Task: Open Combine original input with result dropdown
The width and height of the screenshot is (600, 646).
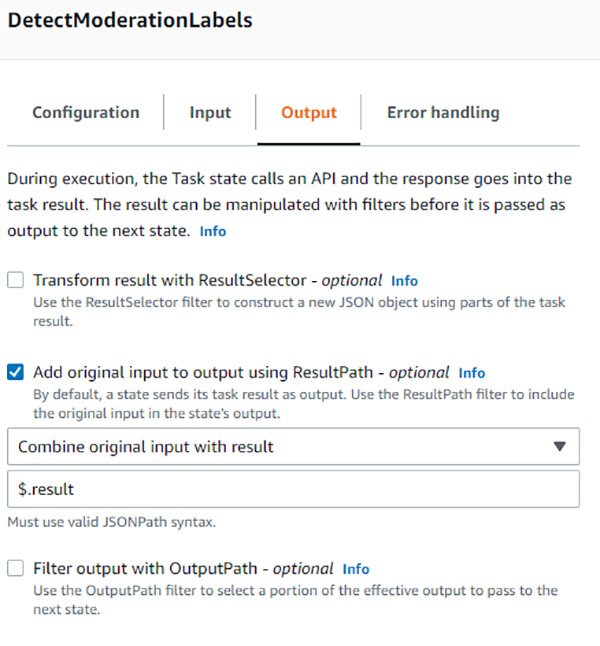Action: coord(290,447)
